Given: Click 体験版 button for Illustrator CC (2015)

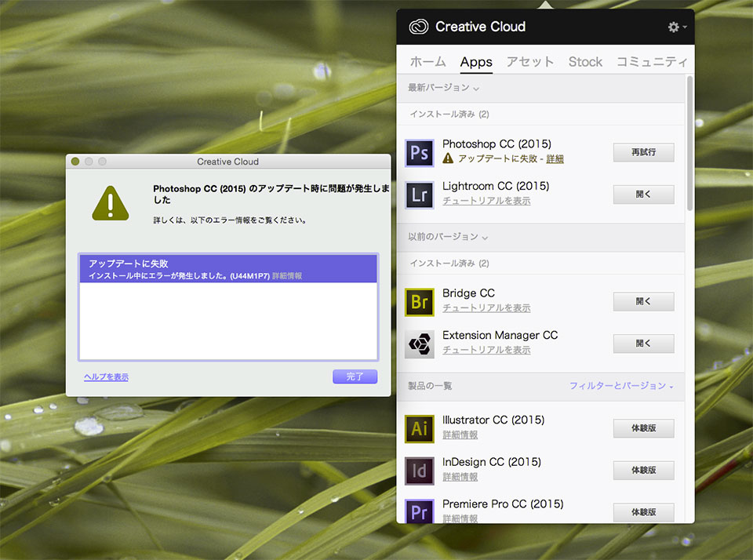Looking at the screenshot, I should [x=643, y=428].
